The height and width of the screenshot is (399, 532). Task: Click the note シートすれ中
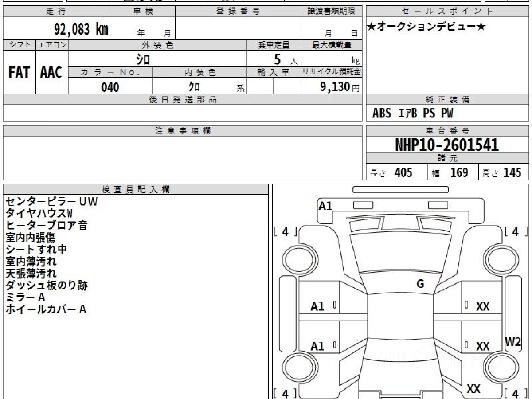click(36, 250)
